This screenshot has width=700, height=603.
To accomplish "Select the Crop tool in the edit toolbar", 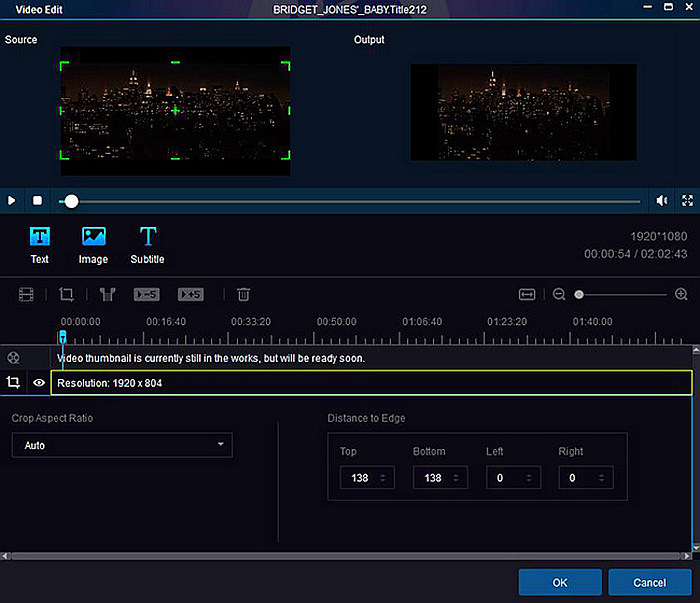I will click(67, 295).
